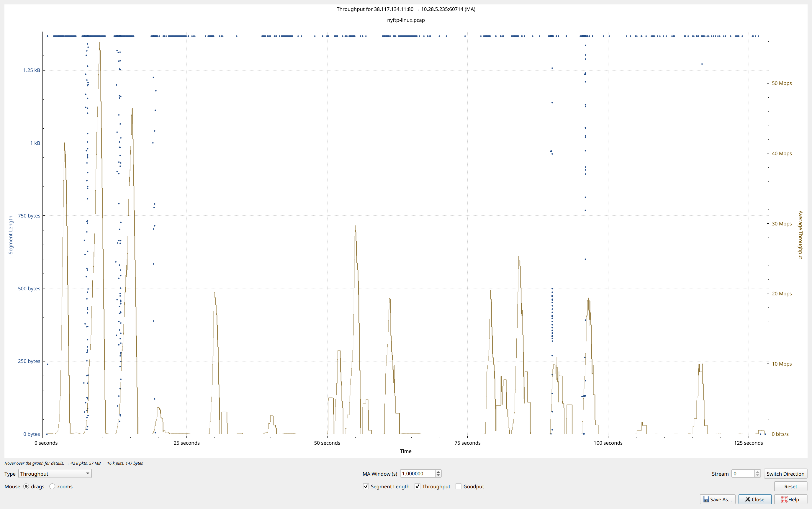812x509 pixels.
Task: Click the 50 Mbps axis tick label
Action: coord(782,83)
